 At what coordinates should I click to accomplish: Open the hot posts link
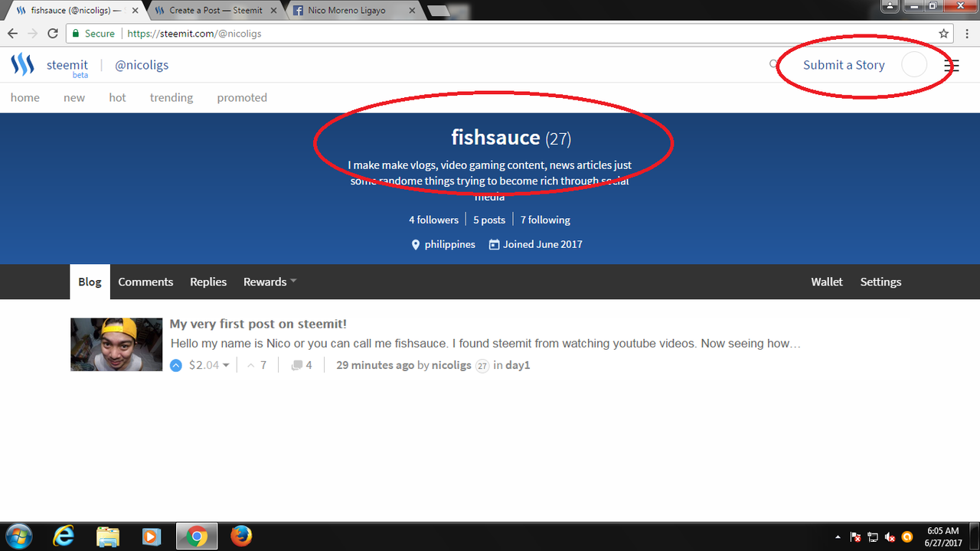pos(117,97)
